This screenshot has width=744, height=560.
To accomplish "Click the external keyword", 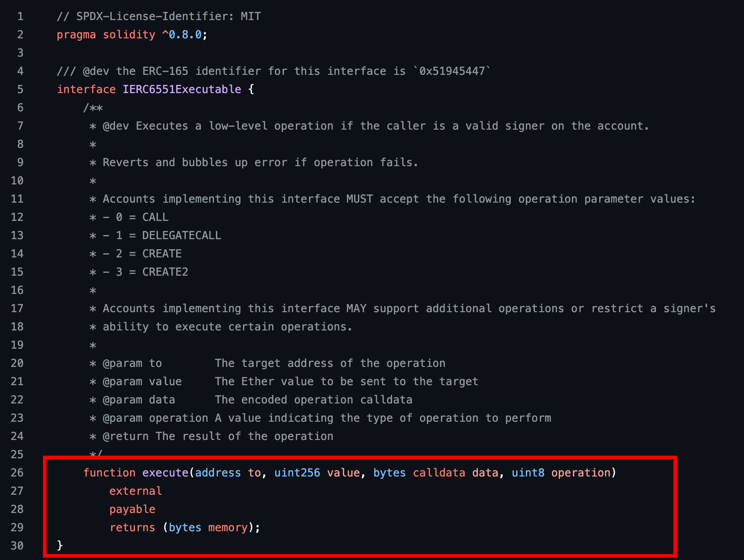I will point(136,491).
